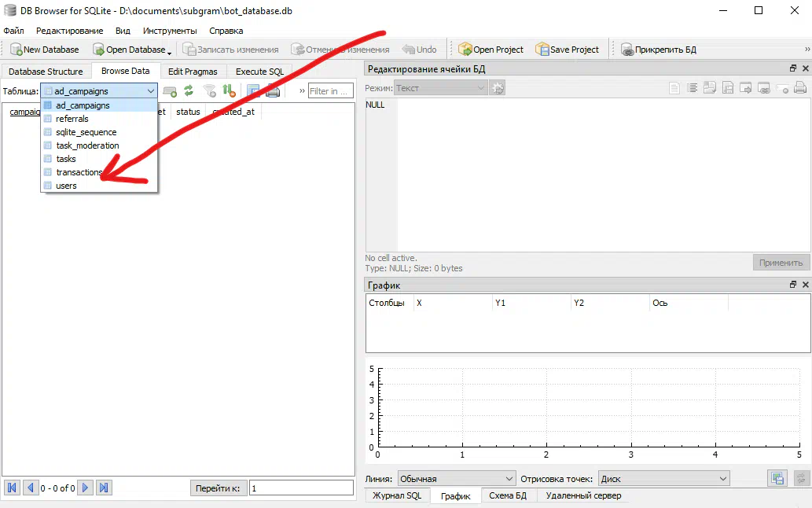Click the print cell icon in editor

pos(800,88)
